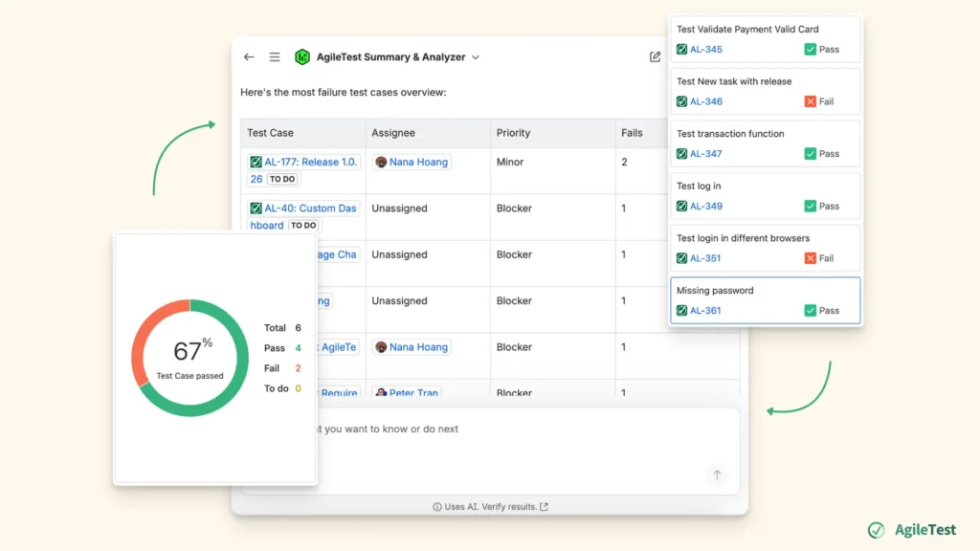Click Unassigned in the Custom Dashboard row
The width and height of the screenshot is (980, 551).
click(399, 208)
